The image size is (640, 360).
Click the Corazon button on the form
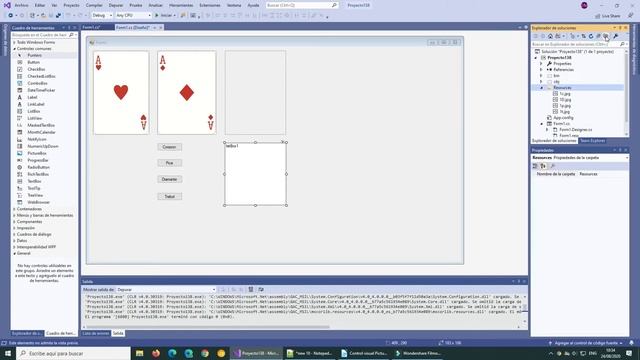169,147
